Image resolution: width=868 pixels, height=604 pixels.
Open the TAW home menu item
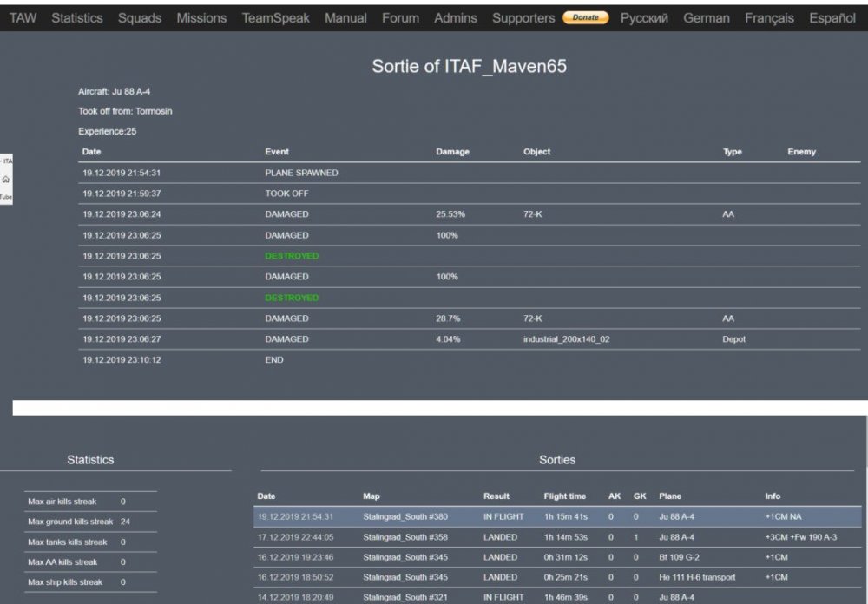tap(23, 18)
